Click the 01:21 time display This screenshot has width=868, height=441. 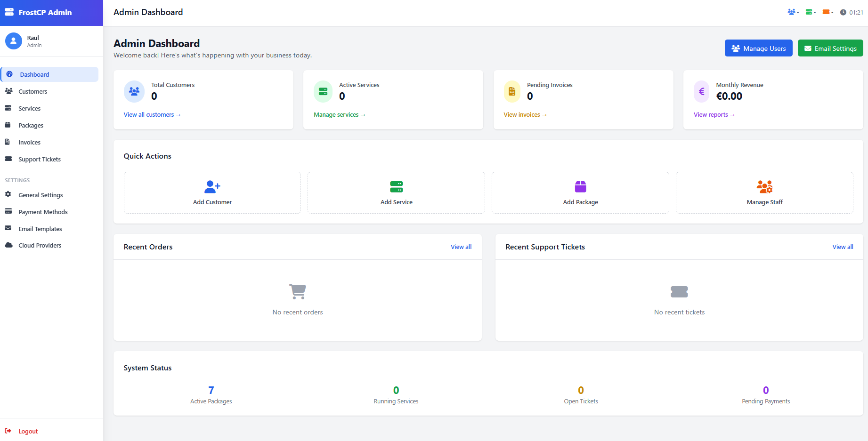pos(856,13)
